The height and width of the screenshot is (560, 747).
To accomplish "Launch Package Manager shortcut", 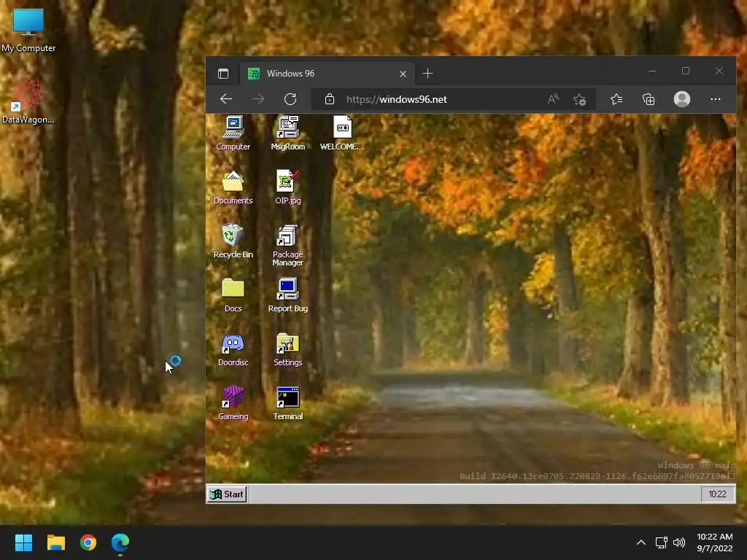I will click(x=287, y=245).
